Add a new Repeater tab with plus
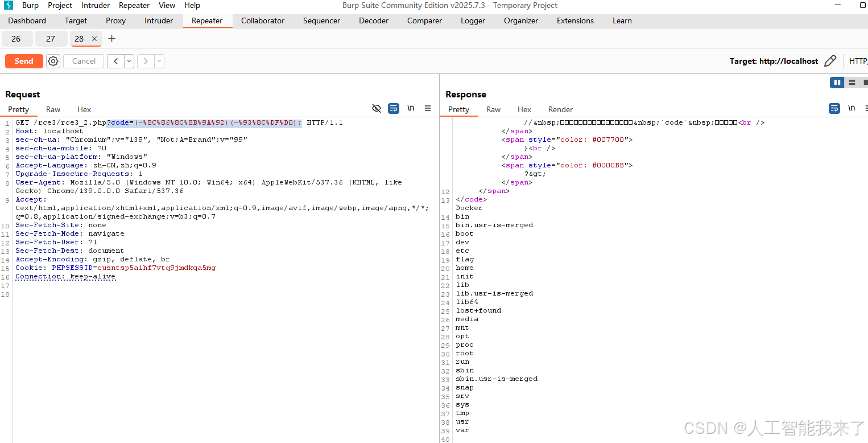This screenshot has height=443, width=868. point(111,39)
